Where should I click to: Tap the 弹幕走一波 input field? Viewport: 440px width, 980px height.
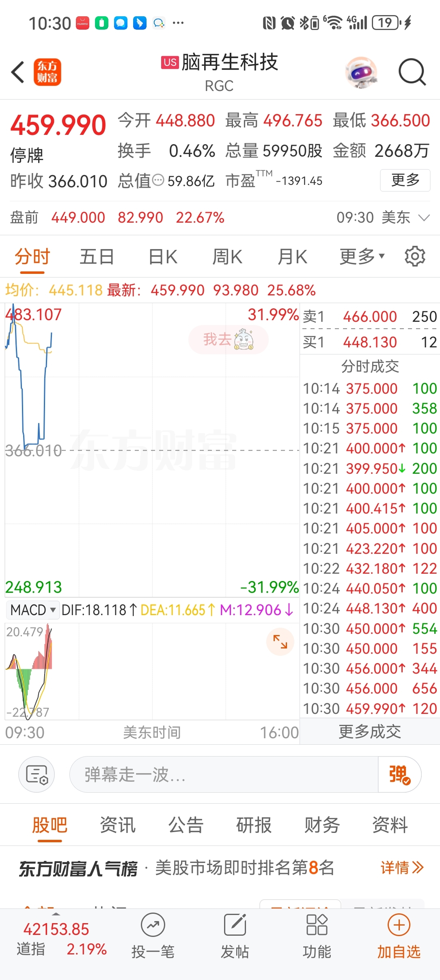(x=224, y=774)
